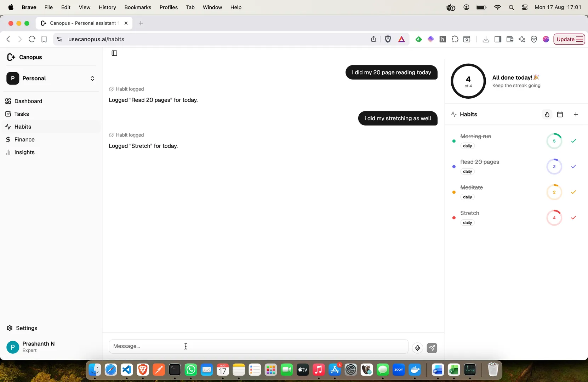Uncheck the Read 20 pages checkmark

[573, 167]
